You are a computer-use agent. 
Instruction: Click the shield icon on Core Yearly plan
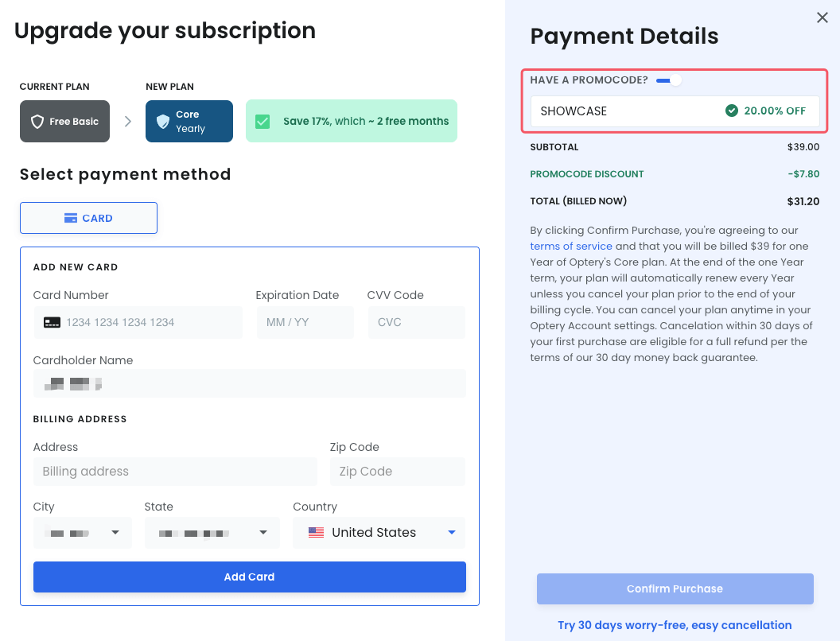coord(163,122)
